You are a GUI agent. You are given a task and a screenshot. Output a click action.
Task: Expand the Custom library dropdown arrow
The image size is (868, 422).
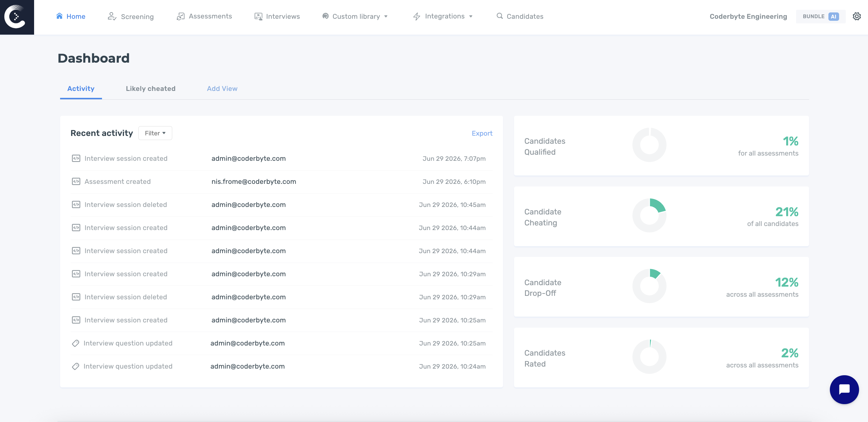pyautogui.click(x=386, y=16)
